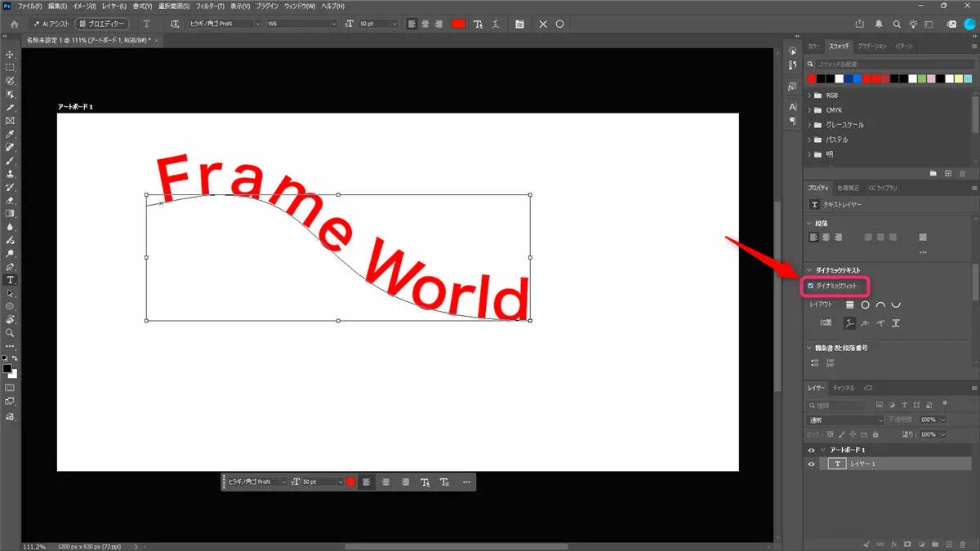The image size is (980, 551).
Task: Click the search icon at top right
Action: pos(898,24)
